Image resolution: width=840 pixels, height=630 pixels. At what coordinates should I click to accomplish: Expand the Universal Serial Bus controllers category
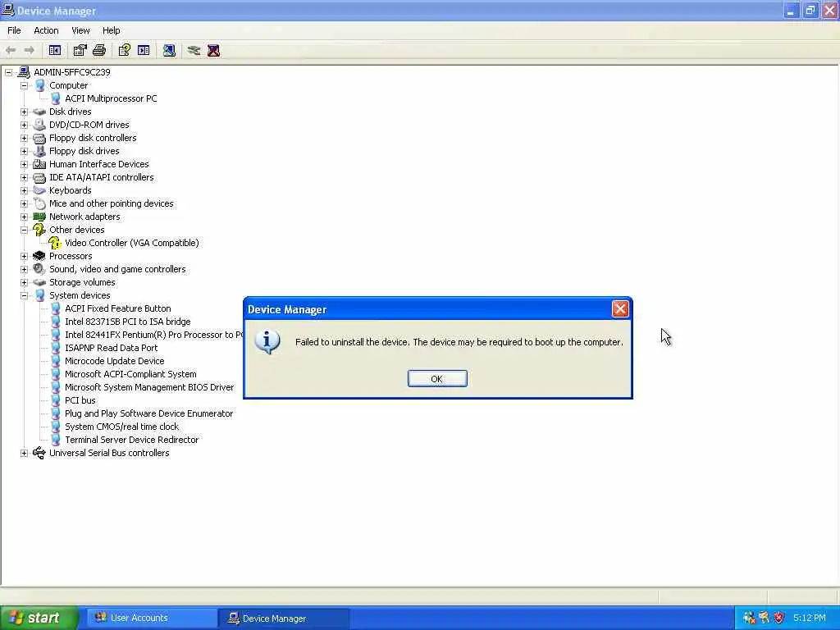(24, 453)
